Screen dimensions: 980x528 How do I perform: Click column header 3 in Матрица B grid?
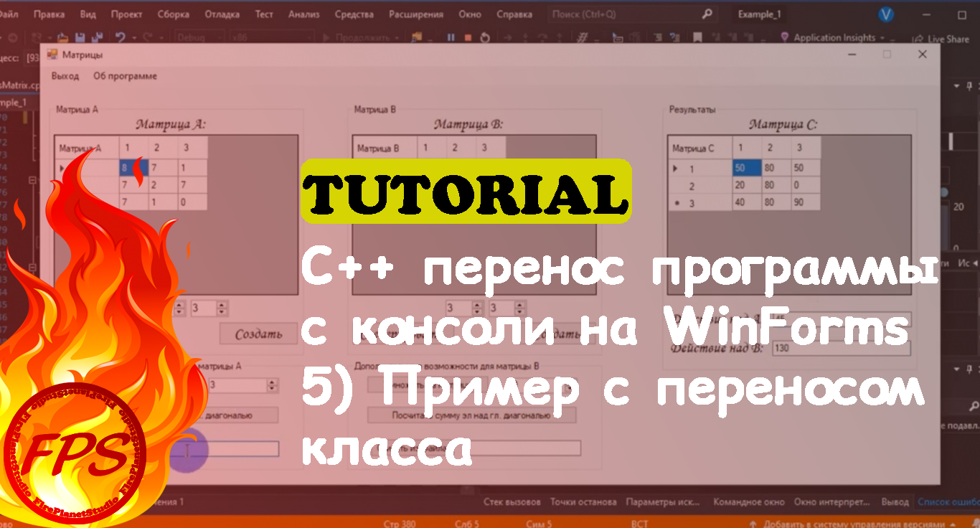coord(491,148)
